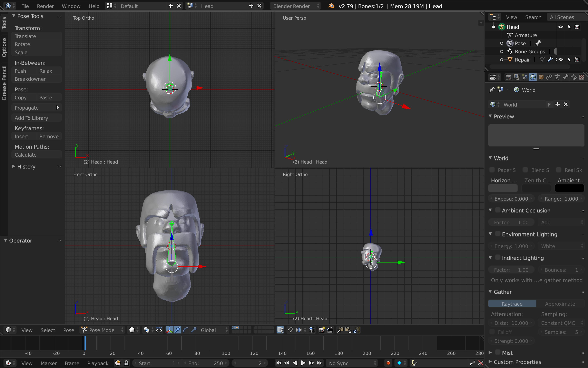Viewport: 588px width, 368px height.
Task: Click the insert keyframes key icon
Action: [x=472, y=363]
